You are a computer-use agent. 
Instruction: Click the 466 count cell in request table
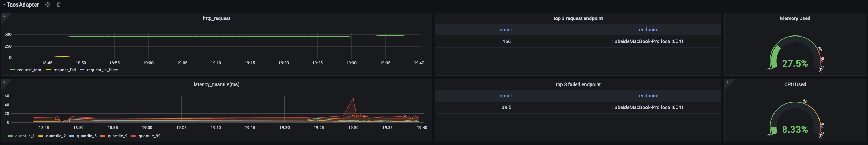tap(506, 41)
